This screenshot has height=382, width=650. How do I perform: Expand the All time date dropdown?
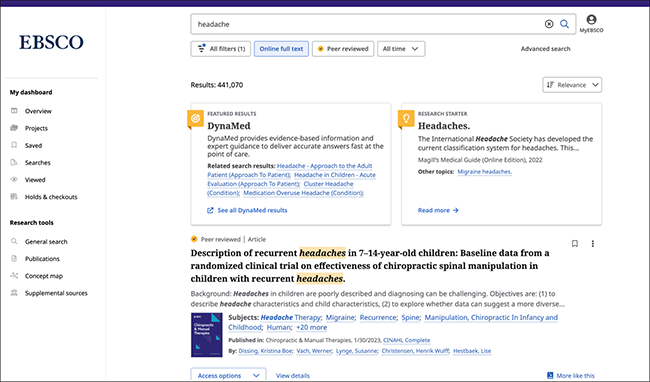click(x=401, y=49)
